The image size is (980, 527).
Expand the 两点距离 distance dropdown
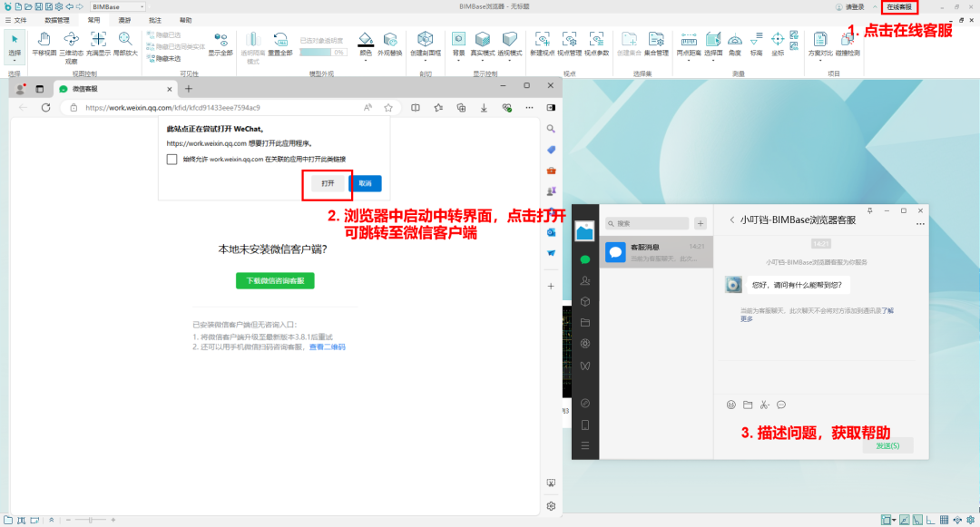(688, 61)
